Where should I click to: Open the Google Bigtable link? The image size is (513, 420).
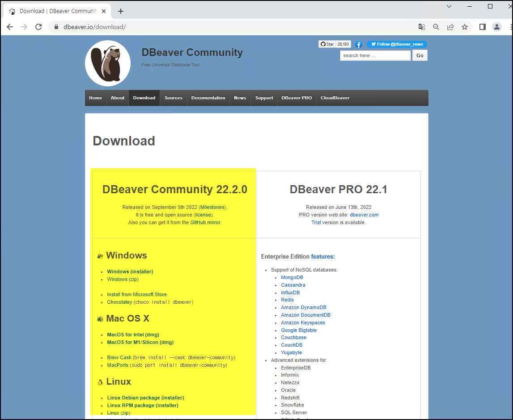pyautogui.click(x=299, y=330)
